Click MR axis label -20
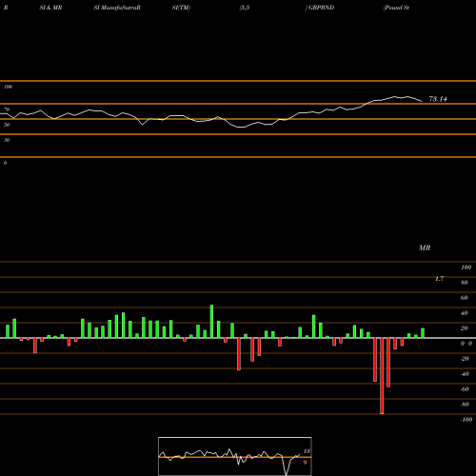476x476 pixels. click(x=465, y=359)
